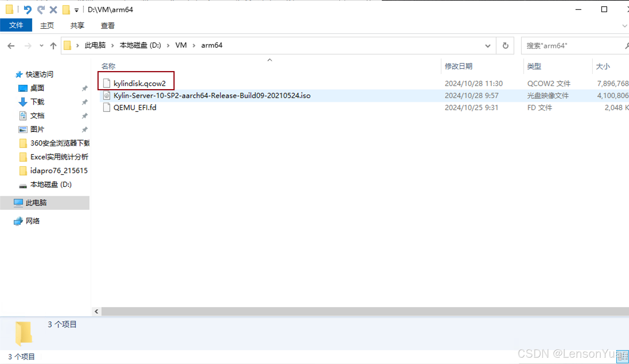The width and height of the screenshot is (629, 364).
Task: Select 快速访问 in the navigation pane
Action: [x=39, y=75]
